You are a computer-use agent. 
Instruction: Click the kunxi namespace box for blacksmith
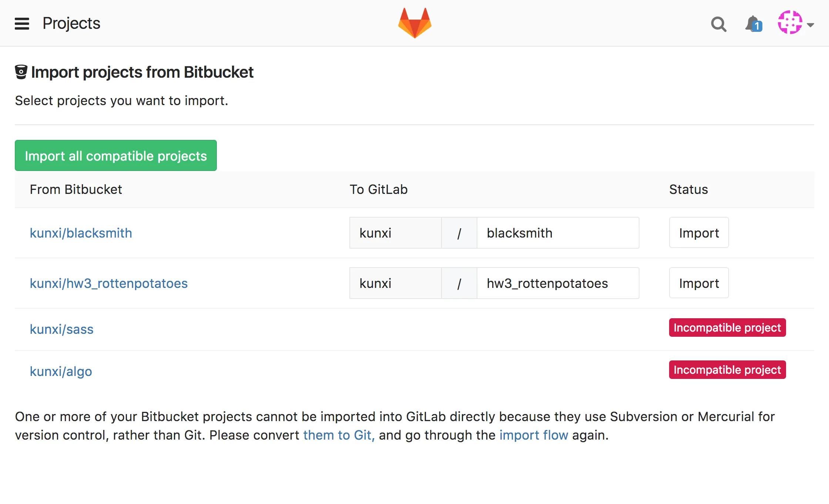[395, 233]
